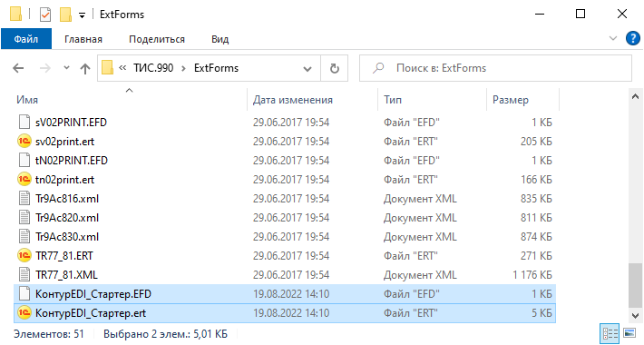This screenshot has height=345, width=644.
Task: Click the blank file icon of sV02PRINT.EFD
Action: [x=24, y=123]
